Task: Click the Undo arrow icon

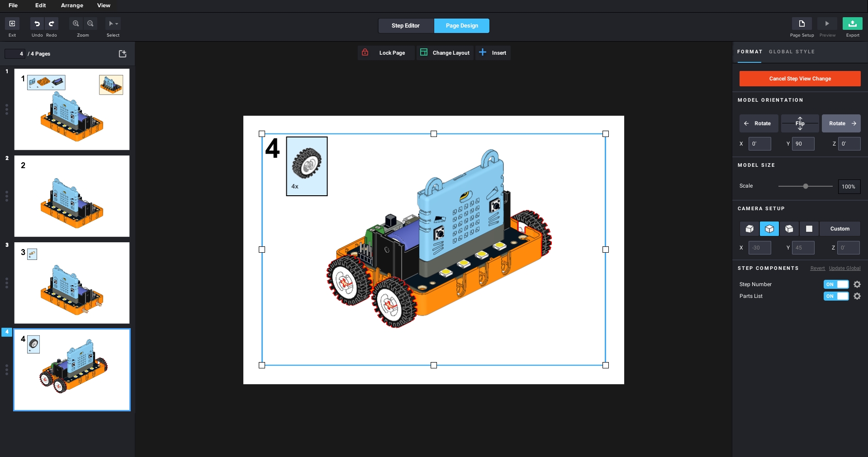Action: point(37,24)
